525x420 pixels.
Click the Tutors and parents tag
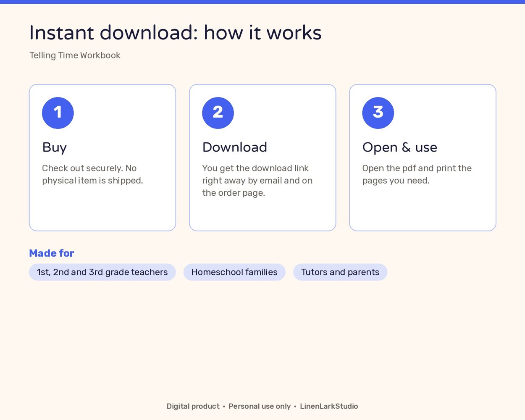point(340,272)
